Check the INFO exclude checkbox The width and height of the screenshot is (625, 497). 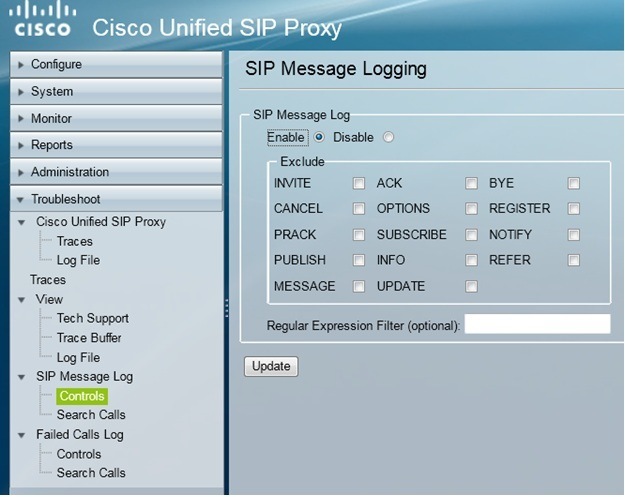coord(471,260)
